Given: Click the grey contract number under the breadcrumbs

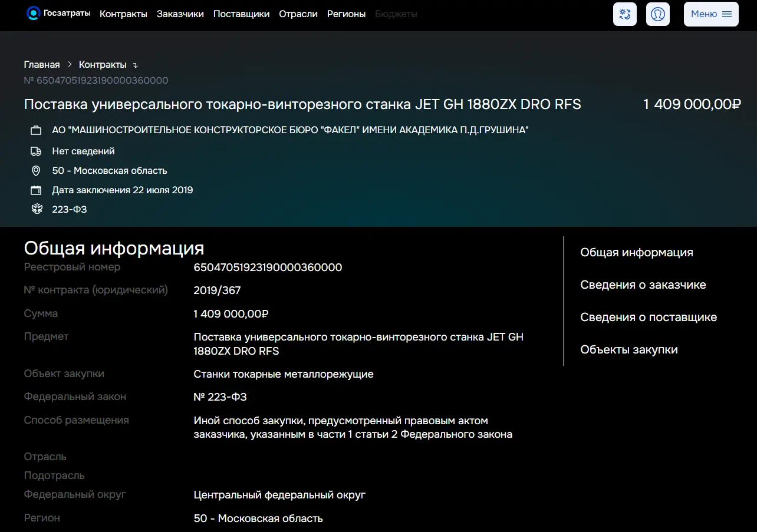Looking at the screenshot, I should [x=96, y=81].
